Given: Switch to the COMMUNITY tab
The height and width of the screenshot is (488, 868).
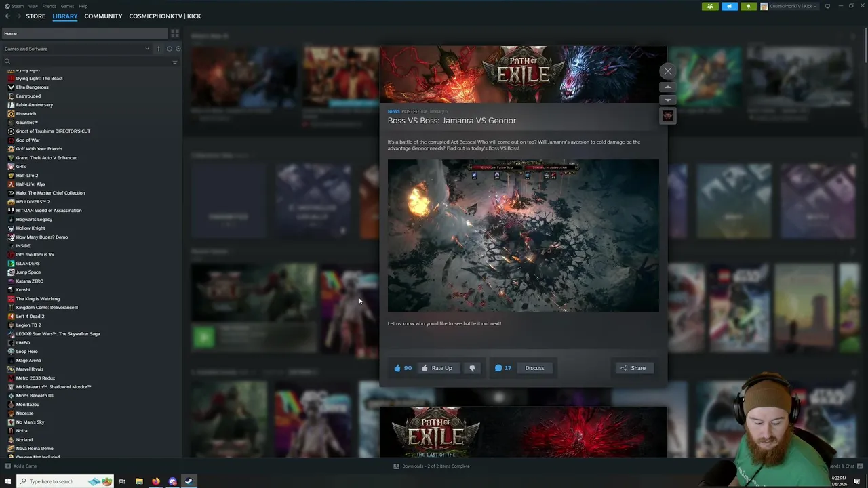Looking at the screenshot, I should click(103, 16).
